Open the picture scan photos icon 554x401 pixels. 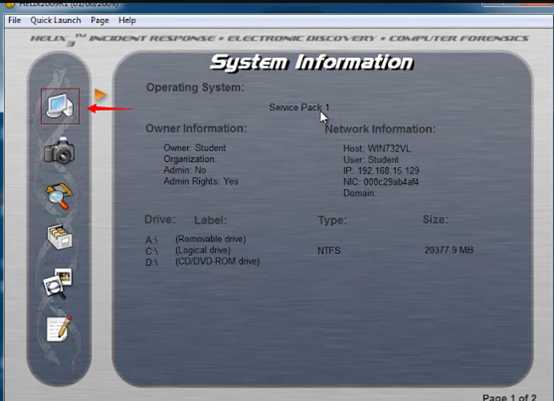pyautogui.click(x=58, y=282)
